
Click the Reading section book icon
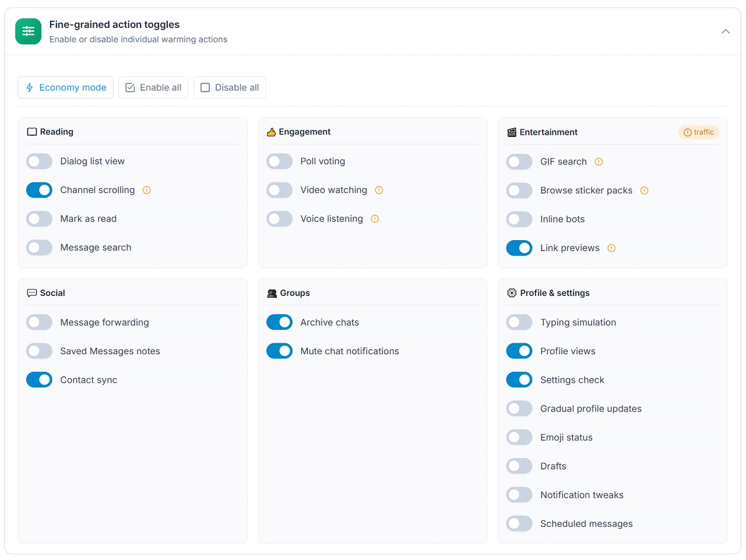click(32, 132)
